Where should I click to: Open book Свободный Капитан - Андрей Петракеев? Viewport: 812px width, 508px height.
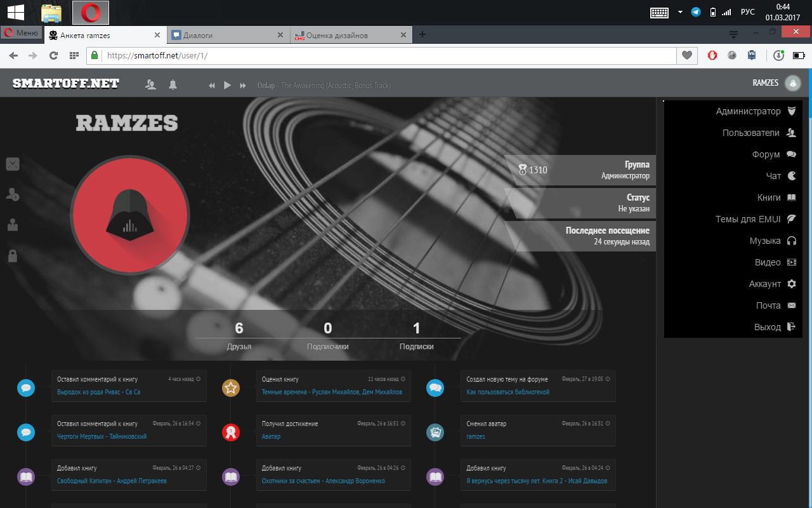pos(112,481)
